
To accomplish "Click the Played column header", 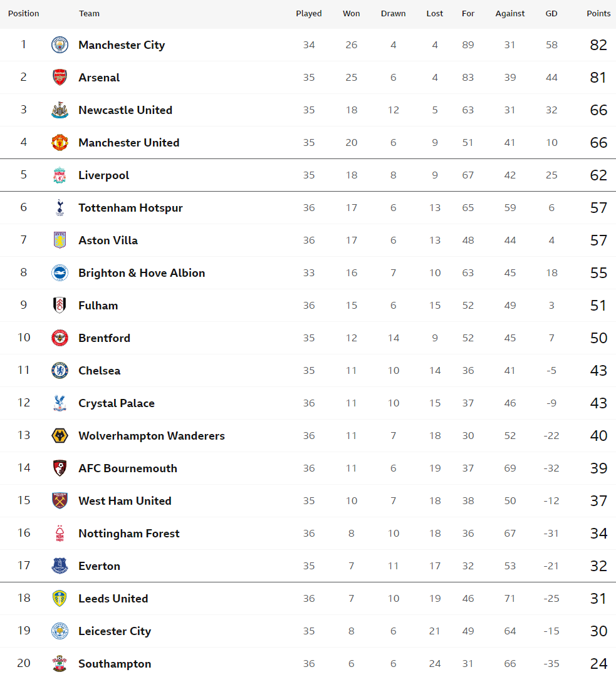I will (x=309, y=13).
